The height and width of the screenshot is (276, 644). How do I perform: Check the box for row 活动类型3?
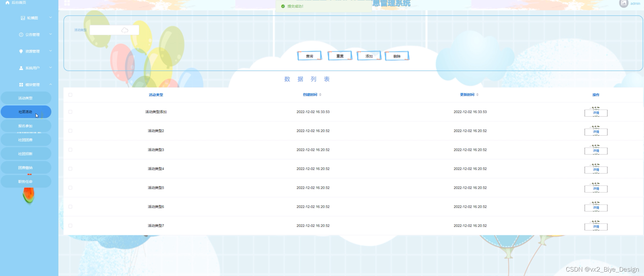click(x=70, y=150)
